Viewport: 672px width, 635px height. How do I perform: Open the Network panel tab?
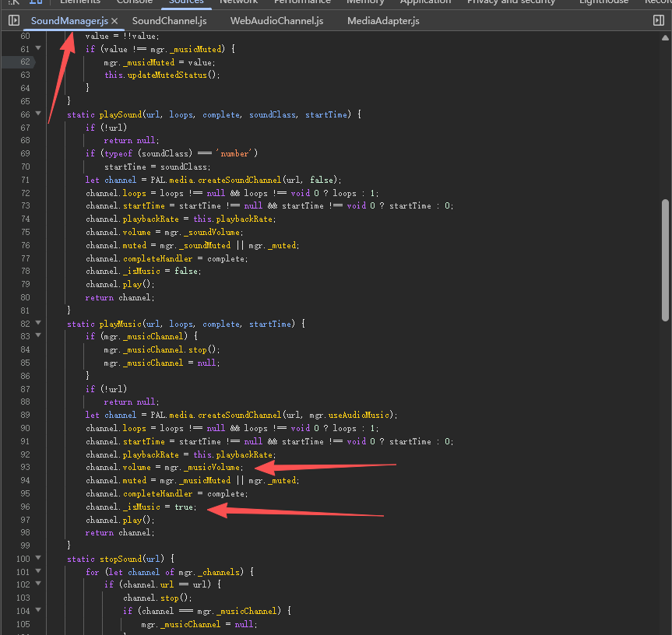pyautogui.click(x=238, y=2)
